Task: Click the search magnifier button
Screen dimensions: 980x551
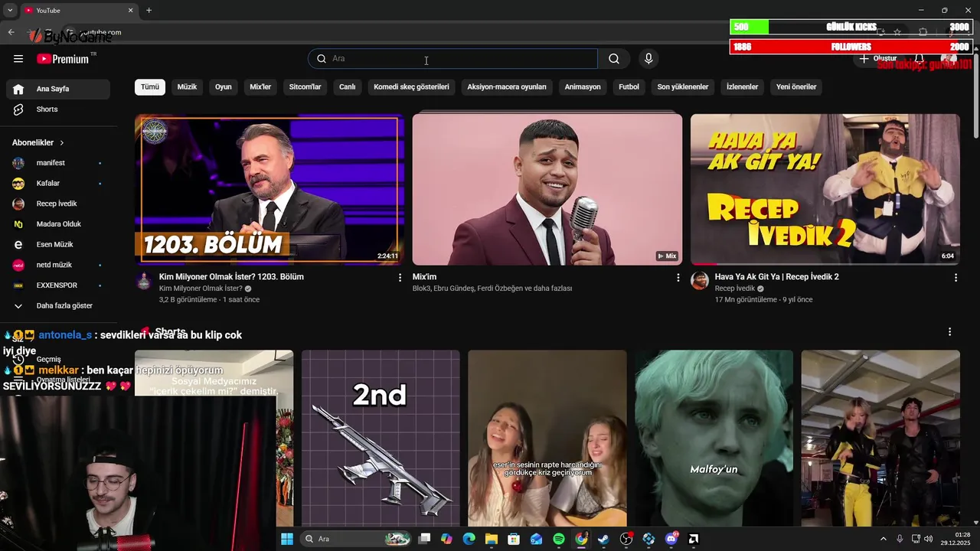Action: tap(614, 59)
